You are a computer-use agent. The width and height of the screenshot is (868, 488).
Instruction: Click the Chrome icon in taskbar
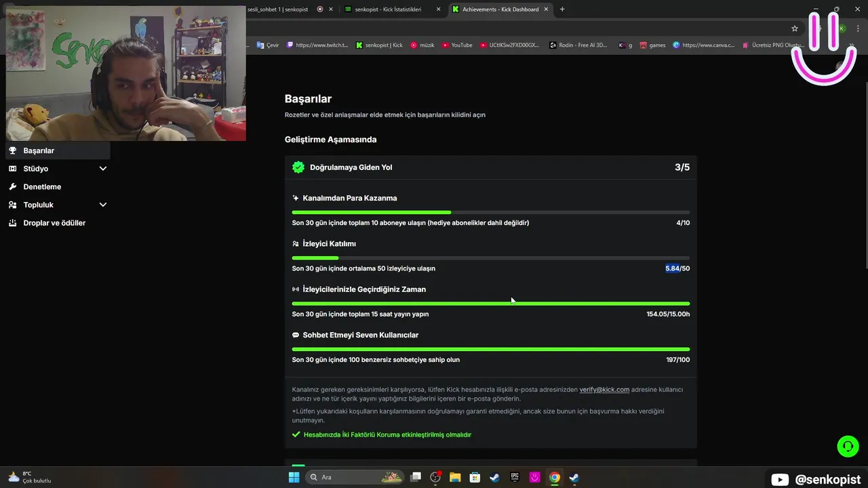point(554,477)
